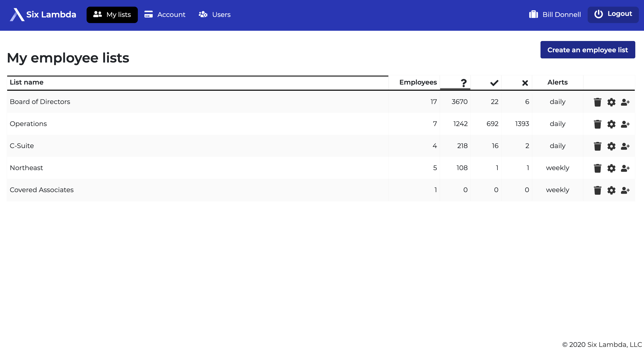Delete the Covered Associates list

coord(597,190)
